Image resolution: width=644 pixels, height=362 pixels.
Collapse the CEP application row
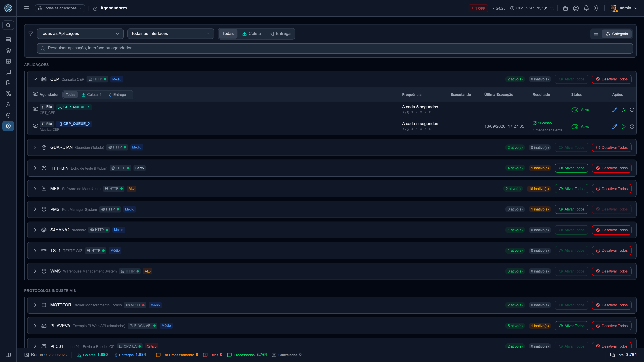(x=35, y=79)
